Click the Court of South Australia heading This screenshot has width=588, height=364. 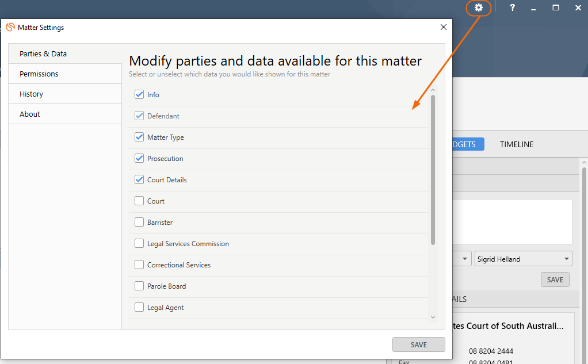[508, 326]
